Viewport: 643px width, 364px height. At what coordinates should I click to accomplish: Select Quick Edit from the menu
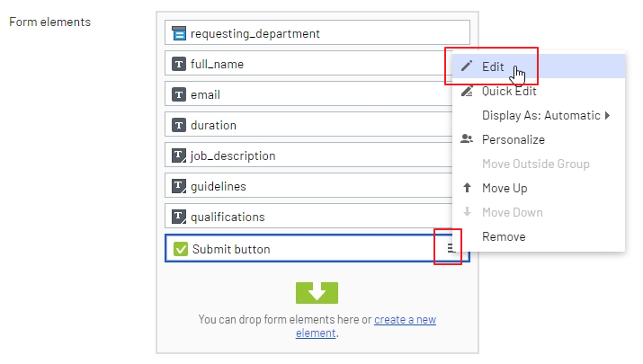click(509, 91)
